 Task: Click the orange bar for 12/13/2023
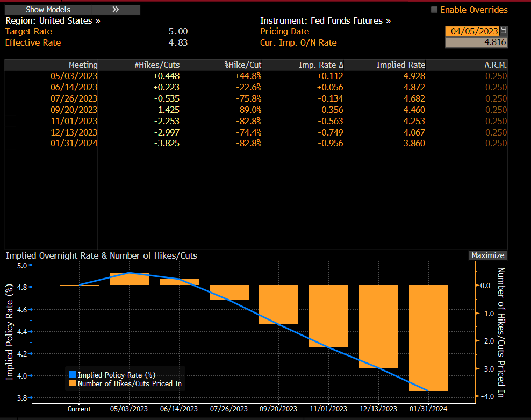[x=378, y=326]
